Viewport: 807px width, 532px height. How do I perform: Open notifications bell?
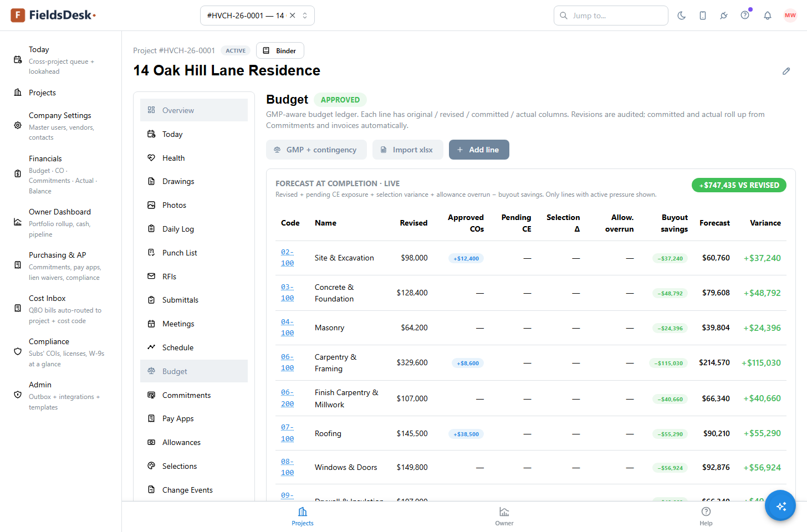click(x=768, y=16)
